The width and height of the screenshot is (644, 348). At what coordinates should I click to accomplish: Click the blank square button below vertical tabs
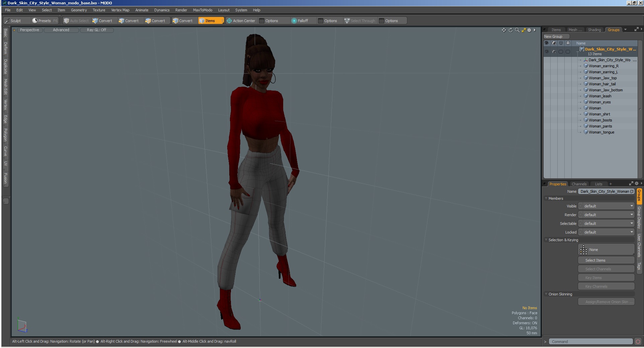[6, 201]
